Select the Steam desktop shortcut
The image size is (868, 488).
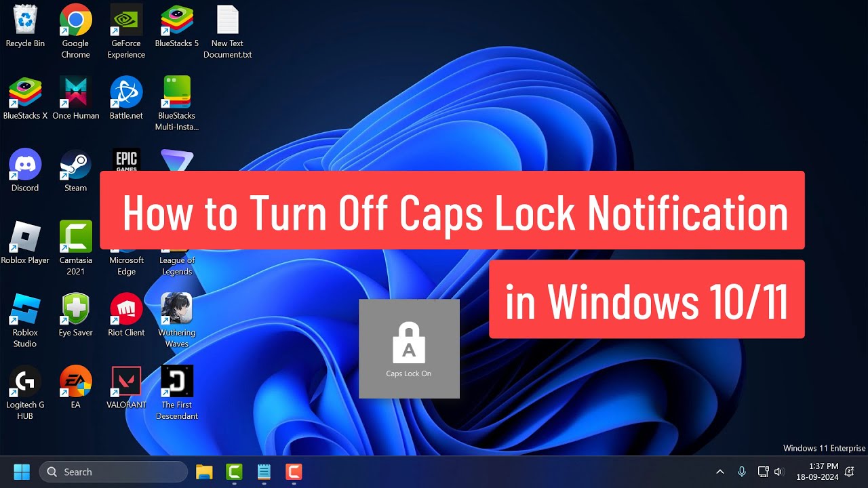pyautogui.click(x=75, y=171)
